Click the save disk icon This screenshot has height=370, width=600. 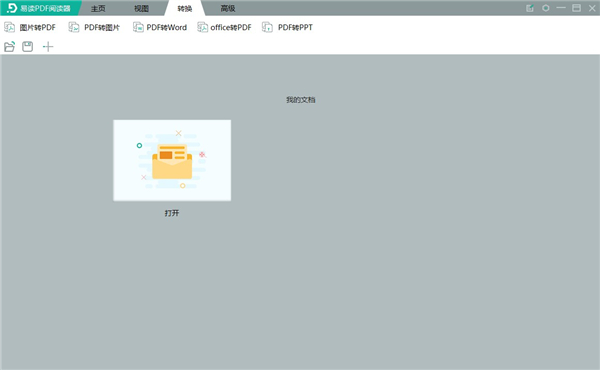(x=28, y=47)
